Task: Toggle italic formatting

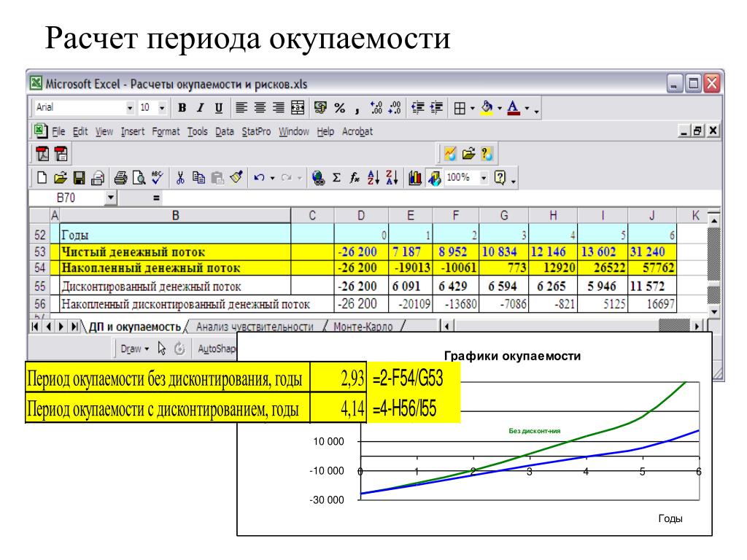Action: click(200, 108)
